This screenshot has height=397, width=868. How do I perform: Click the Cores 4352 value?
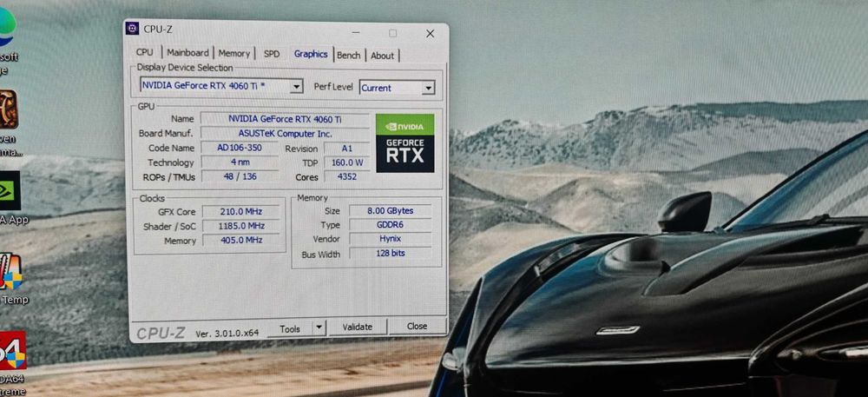346,177
